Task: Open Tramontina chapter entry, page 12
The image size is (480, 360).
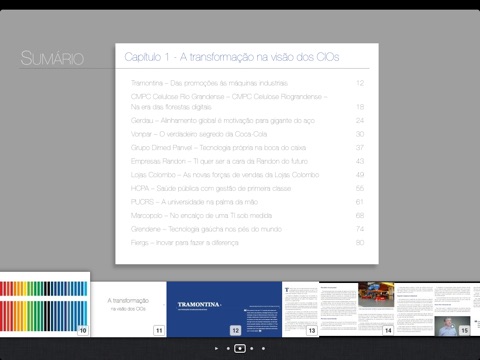Action: coord(247,83)
